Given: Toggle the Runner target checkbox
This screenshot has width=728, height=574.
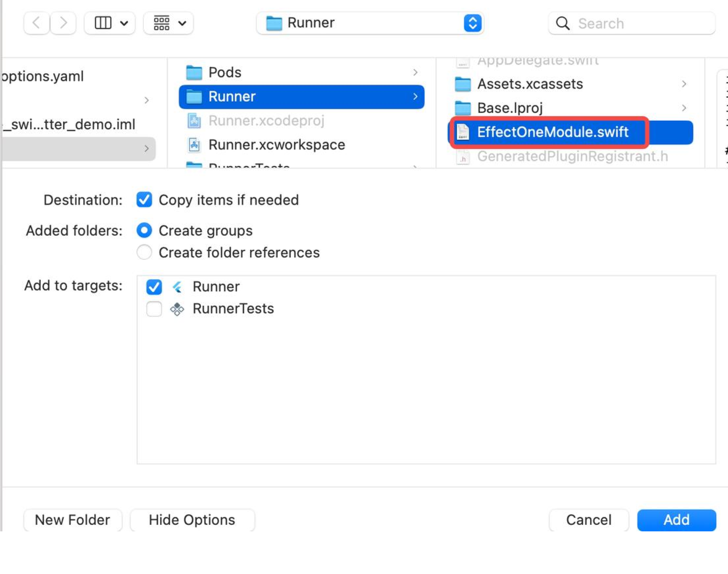Looking at the screenshot, I should 154,287.
